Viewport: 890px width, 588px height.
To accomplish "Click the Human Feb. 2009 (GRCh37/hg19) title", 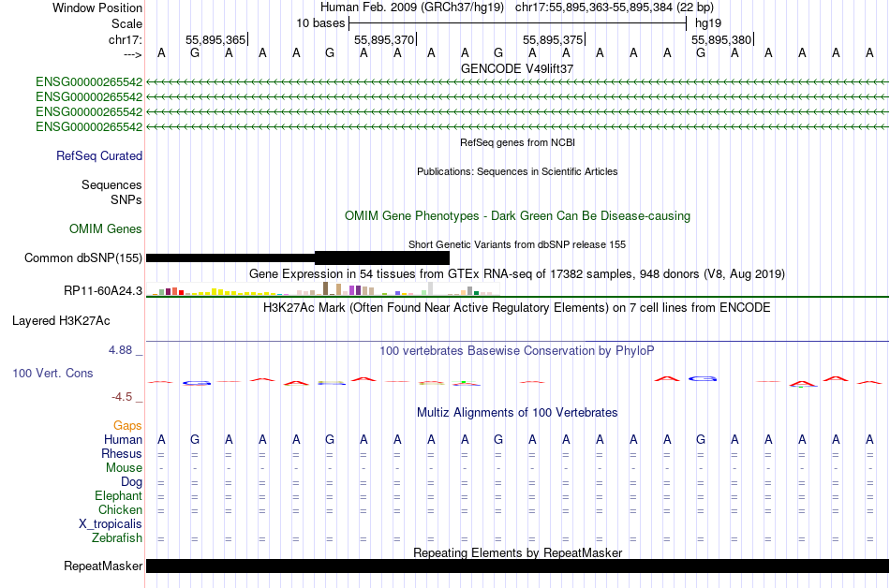I will [x=411, y=7].
